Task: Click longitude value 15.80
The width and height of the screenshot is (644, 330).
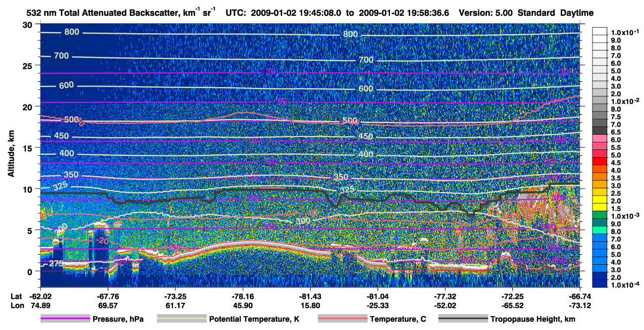Action: (310, 305)
